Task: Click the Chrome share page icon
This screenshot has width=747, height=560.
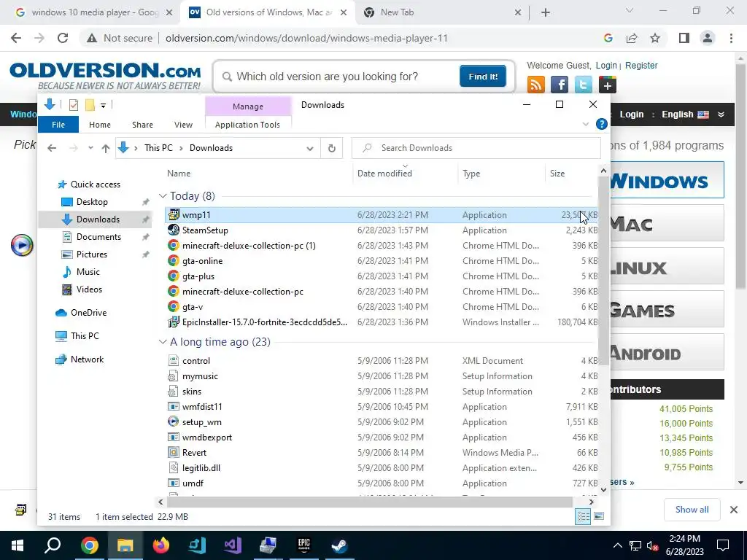Action: (632, 38)
